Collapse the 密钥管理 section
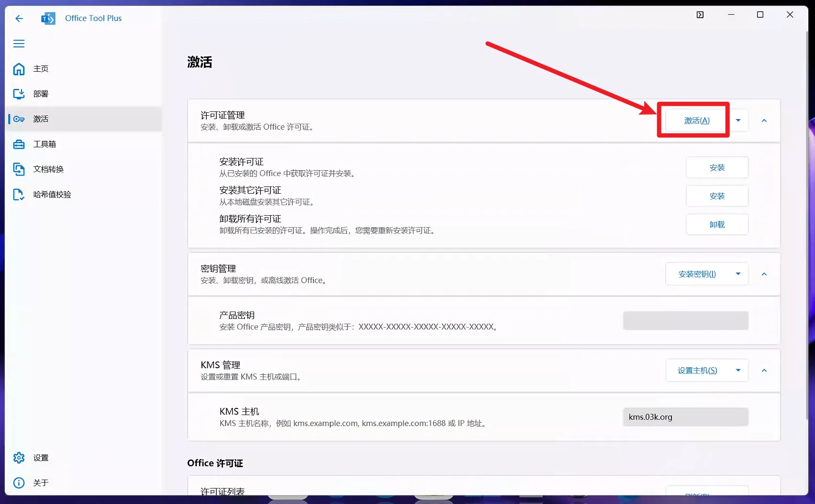Screen dimensions: 815x504 (x=764, y=274)
